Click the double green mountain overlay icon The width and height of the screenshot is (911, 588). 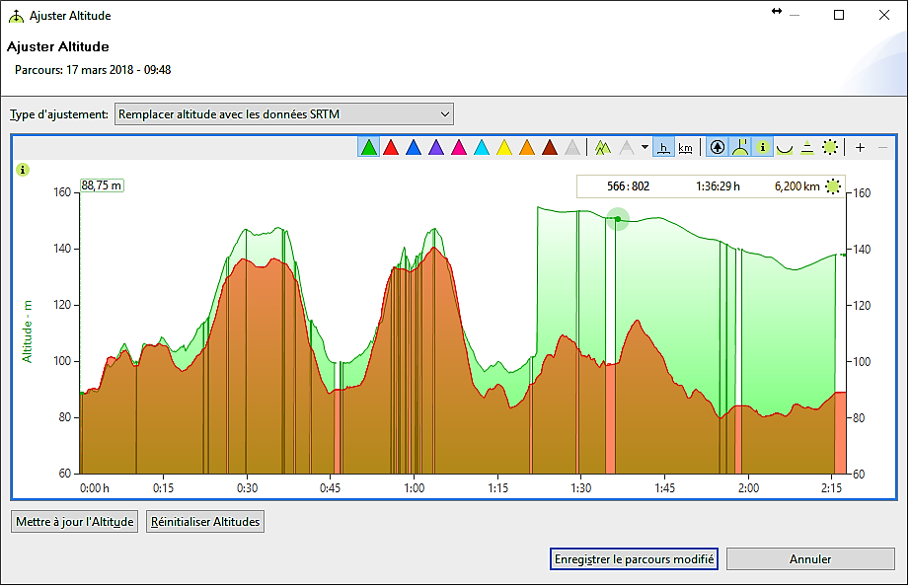point(603,148)
